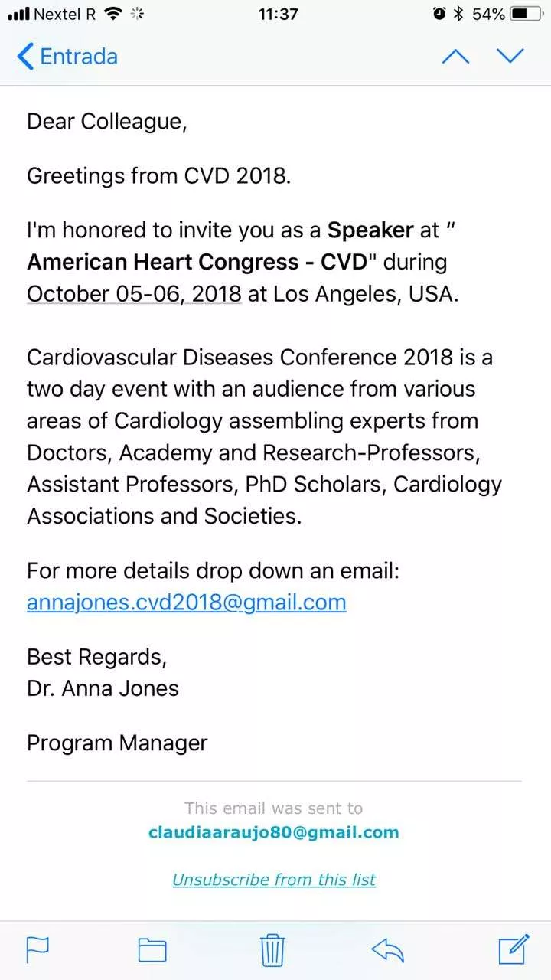Click Unsubscribe from this list link
This screenshot has width=551, height=980.
274,880
